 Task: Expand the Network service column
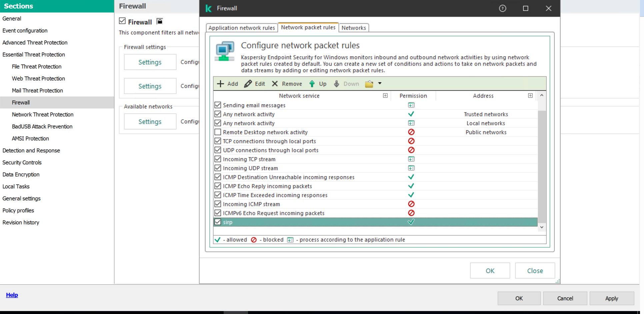[x=385, y=96]
